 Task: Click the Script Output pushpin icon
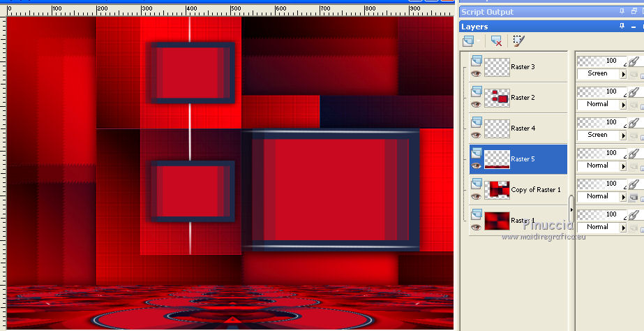(622, 11)
